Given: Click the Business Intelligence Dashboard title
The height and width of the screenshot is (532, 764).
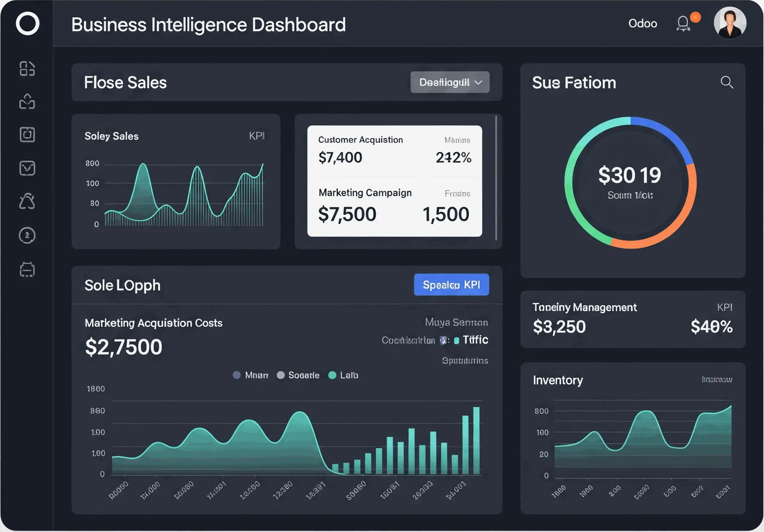Looking at the screenshot, I should pyautogui.click(x=208, y=25).
